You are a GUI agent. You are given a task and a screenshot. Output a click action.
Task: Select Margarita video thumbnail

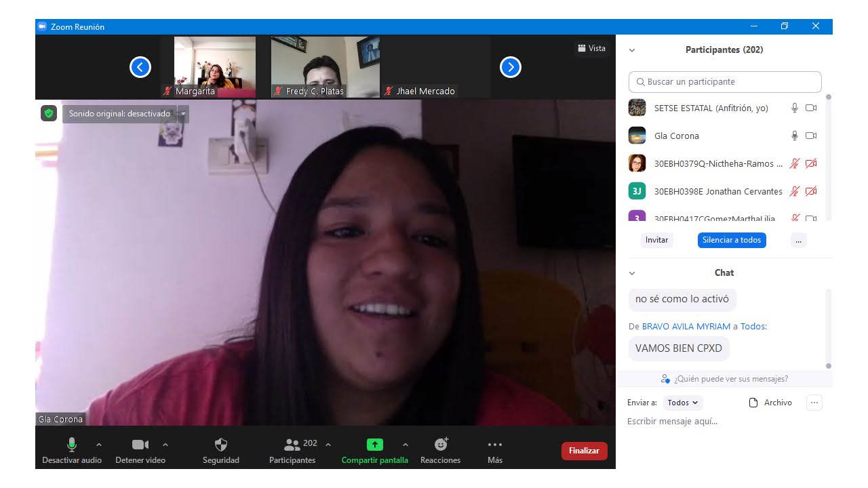coord(215,67)
